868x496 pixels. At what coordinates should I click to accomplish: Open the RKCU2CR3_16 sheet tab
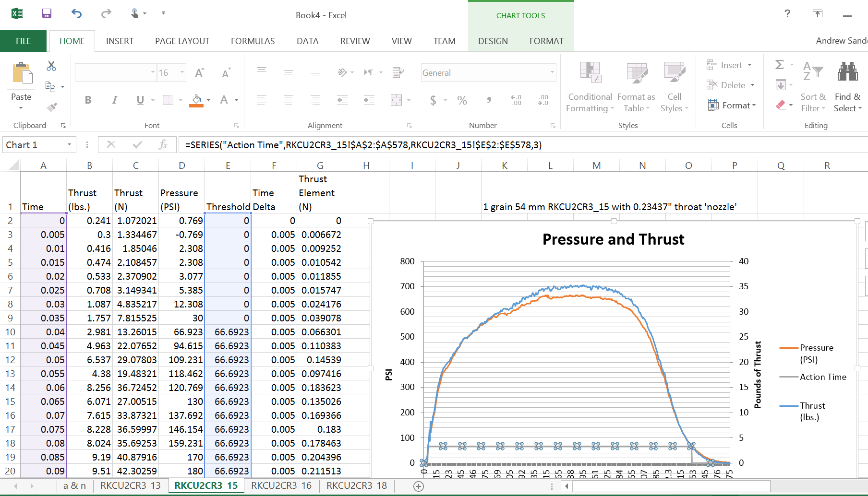[281, 485]
